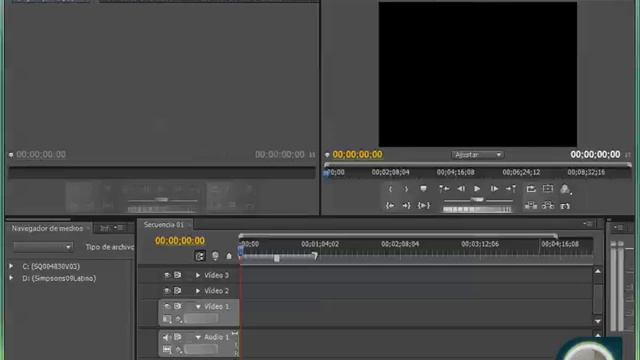
Task: Switch to the Inf tab
Action: (x=105, y=229)
